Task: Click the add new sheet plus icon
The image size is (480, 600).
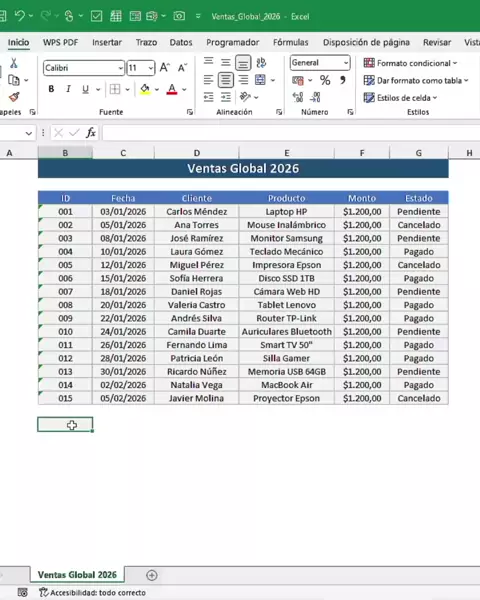Action: coord(152,575)
